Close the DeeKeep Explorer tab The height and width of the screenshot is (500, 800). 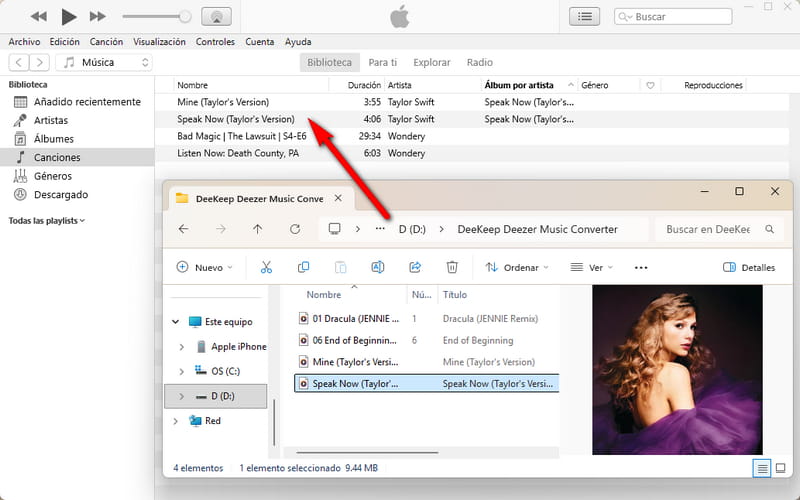tap(338, 198)
